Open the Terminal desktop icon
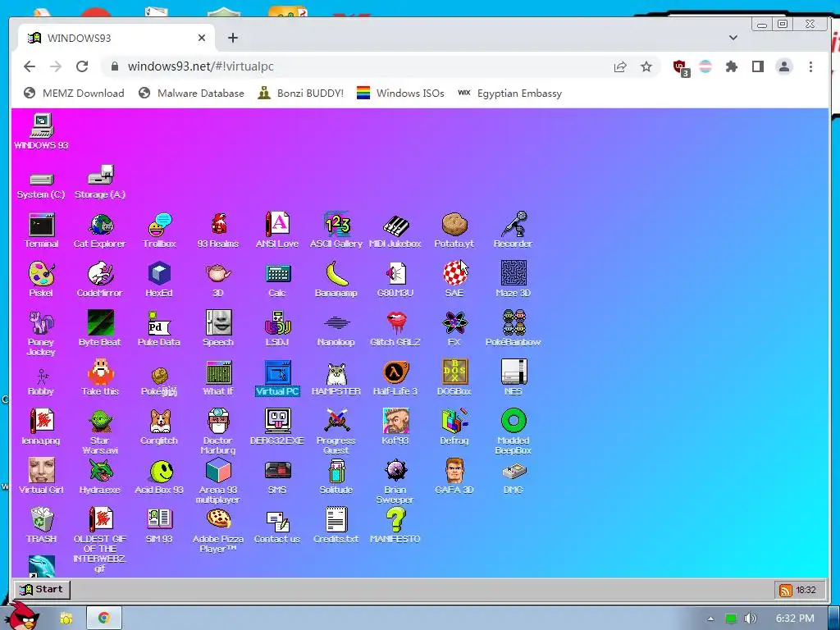This screenshot has width=840, height=630. click(41, 230)
